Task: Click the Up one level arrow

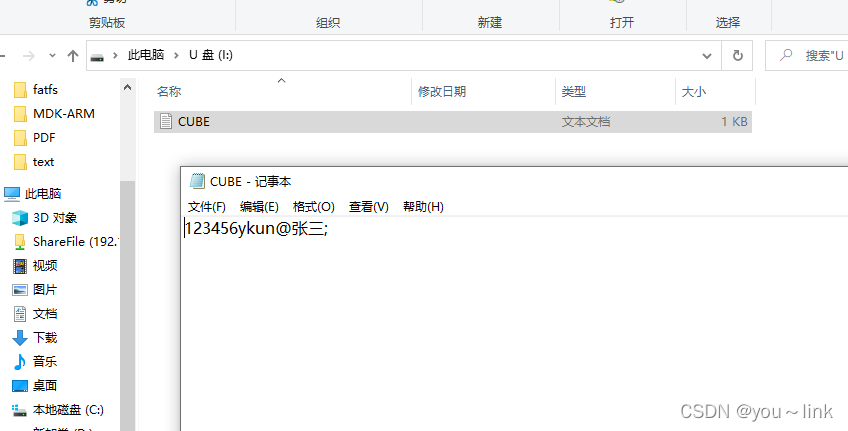Action: (73, 55)
